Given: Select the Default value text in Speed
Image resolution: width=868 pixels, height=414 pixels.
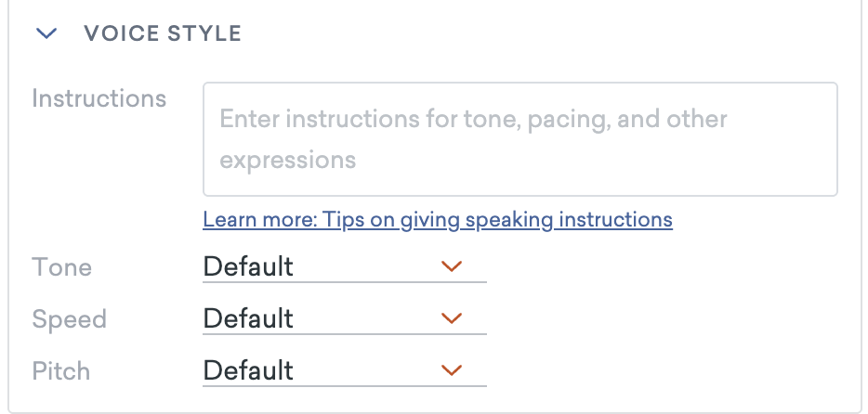Looking at the screenshot, I should (x=248, y=319).
